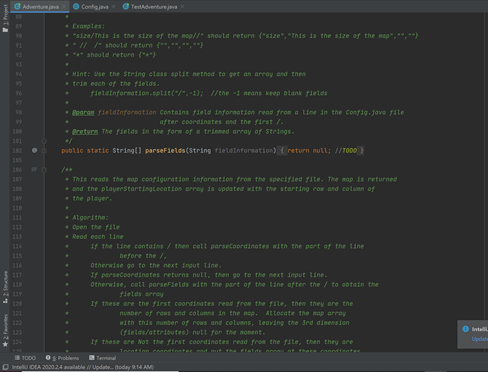The height and width of the screenshot is (372, 488).
Task: Open the Problems tool window
Action: [62, 358]
